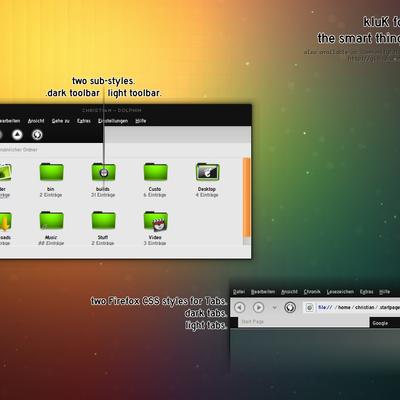Open Extras menu in Firefox window
Screen dimensions: 400x400
pos(366,292)
